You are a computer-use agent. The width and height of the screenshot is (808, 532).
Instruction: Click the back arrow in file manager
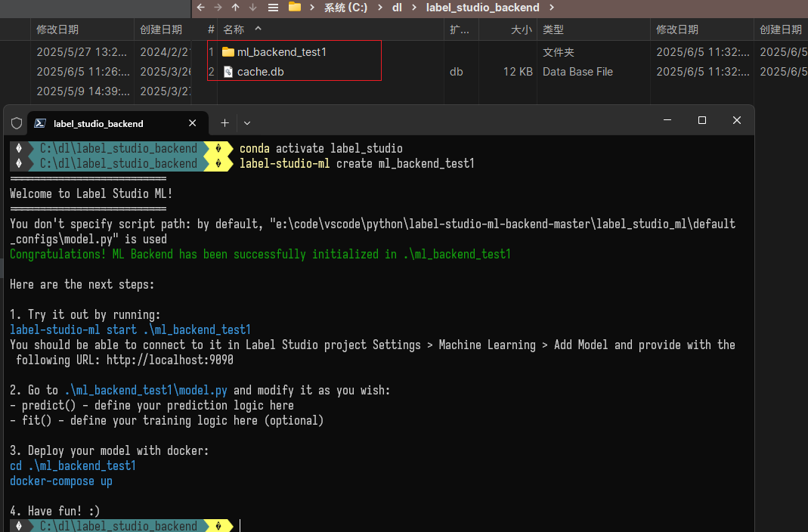click(201, 8)
